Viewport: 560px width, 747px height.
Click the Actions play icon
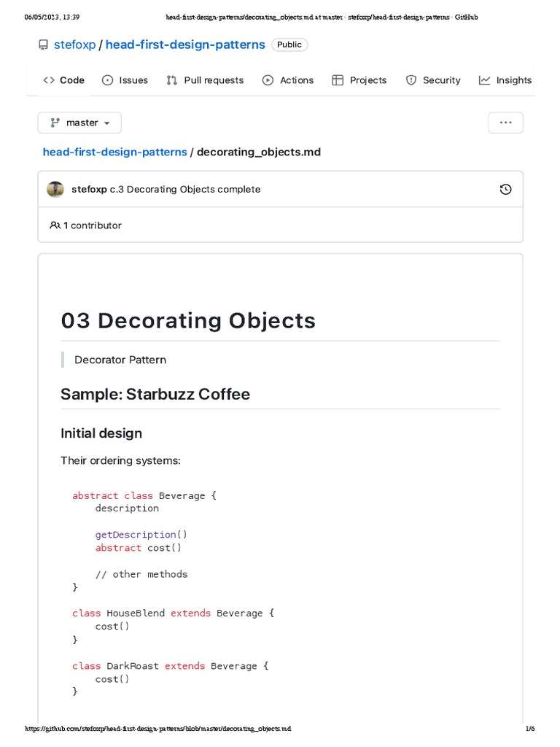tap(268, 80)
